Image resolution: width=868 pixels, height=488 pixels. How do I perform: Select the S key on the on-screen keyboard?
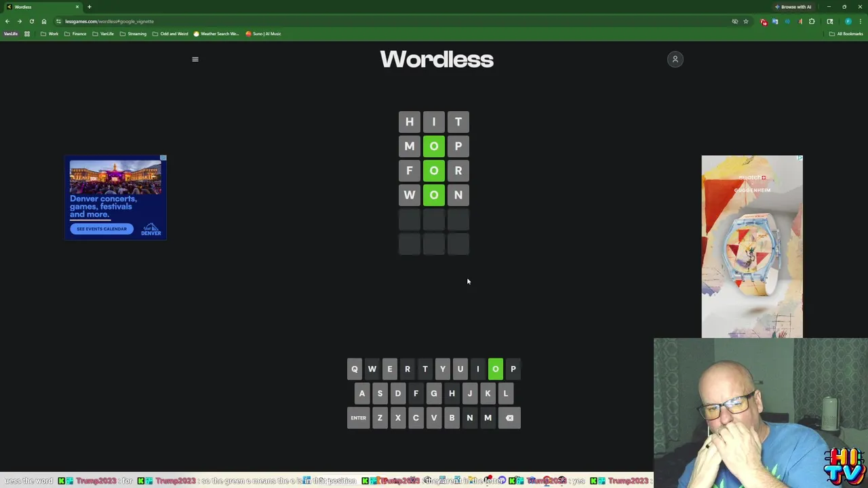pos(380,393)
